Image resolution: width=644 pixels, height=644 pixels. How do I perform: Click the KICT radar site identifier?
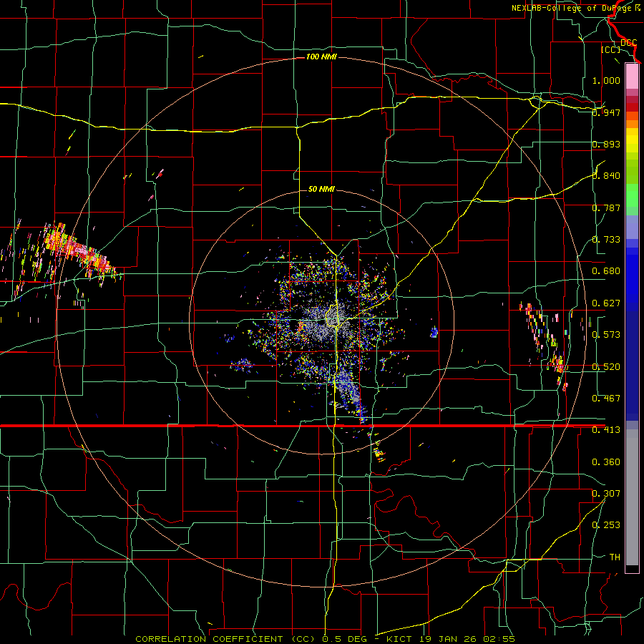click(x=400, y=639)
